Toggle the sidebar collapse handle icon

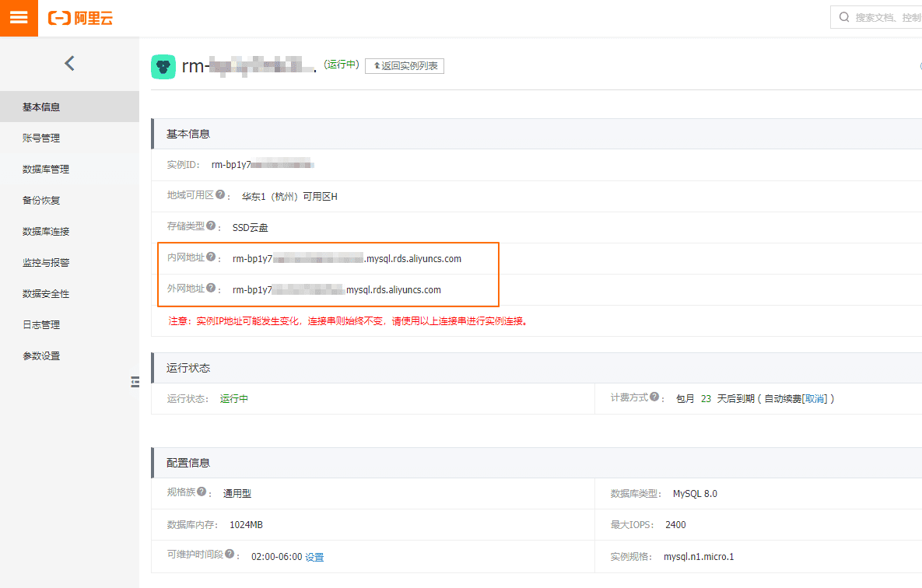(x=135, y=382)
